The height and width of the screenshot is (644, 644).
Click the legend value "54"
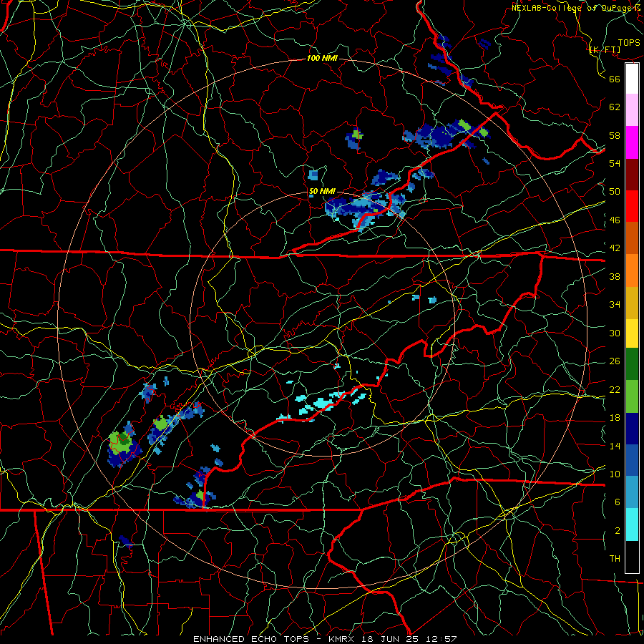[x=615, y=163]
